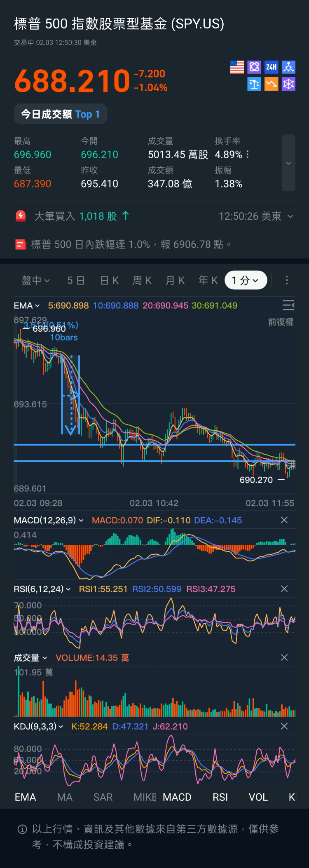
Task: Tap the blue network nodes icon
Action: [x=288, y=67]
